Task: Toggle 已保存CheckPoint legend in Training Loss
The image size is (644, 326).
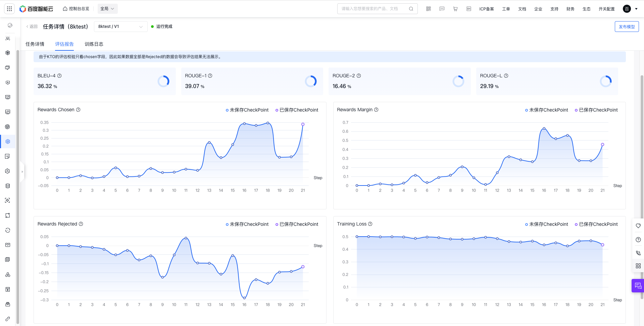Action: point(596,224)
